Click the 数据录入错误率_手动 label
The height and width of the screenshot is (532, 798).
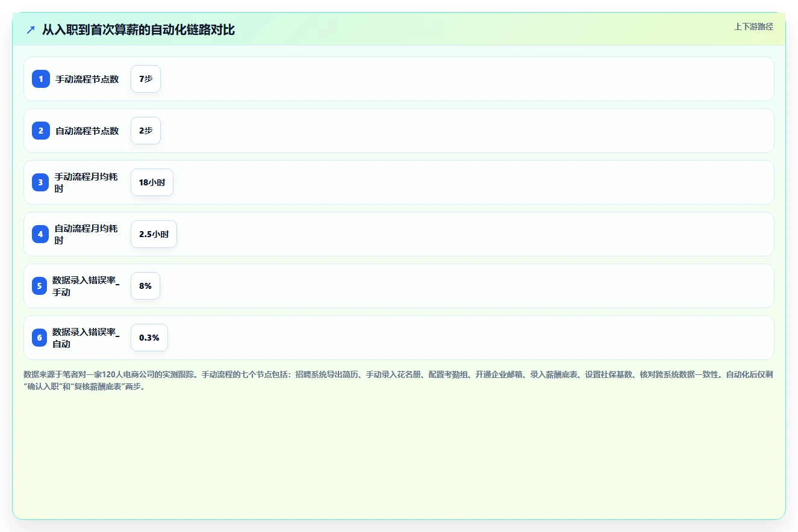pyautogui.click(x=86, y=286)
